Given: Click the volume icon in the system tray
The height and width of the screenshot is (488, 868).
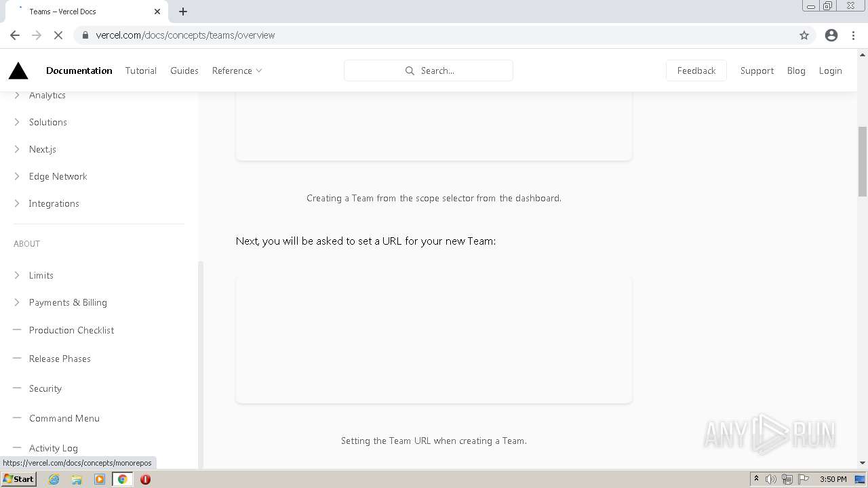Looking at the screenshot, I should pyautogui.click(x=771, y=479).
